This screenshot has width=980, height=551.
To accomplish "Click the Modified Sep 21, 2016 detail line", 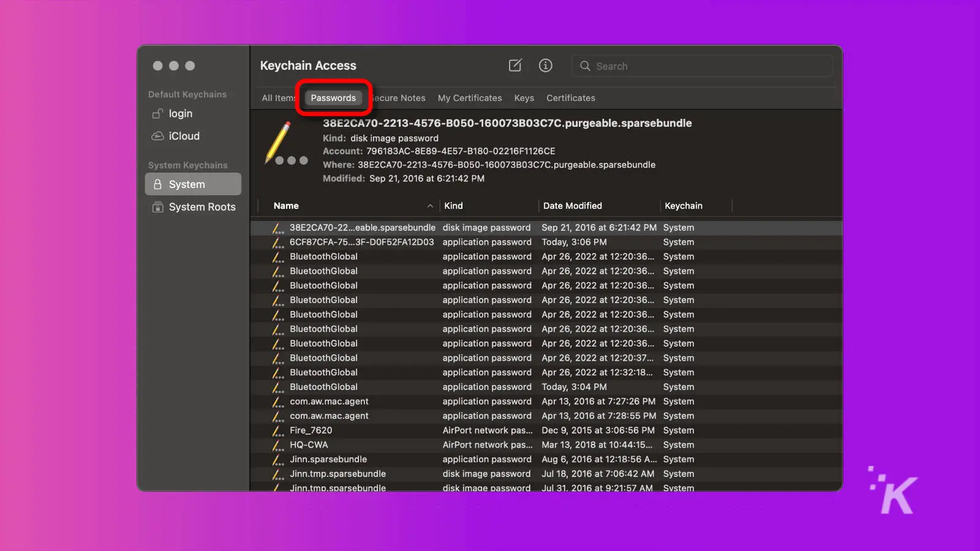I will point(404,179).
